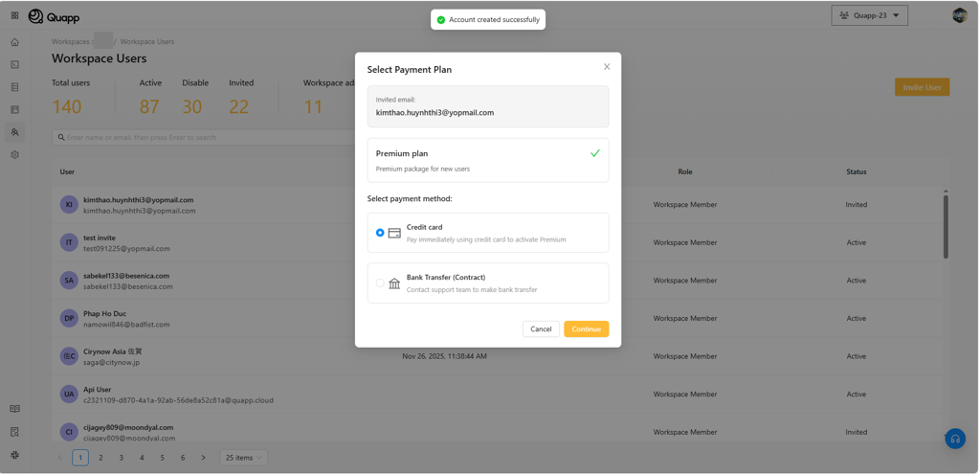This screenshot has width=980, height=475.
Task: Go to page 4 in pagination
Action: tap(142, 458)
